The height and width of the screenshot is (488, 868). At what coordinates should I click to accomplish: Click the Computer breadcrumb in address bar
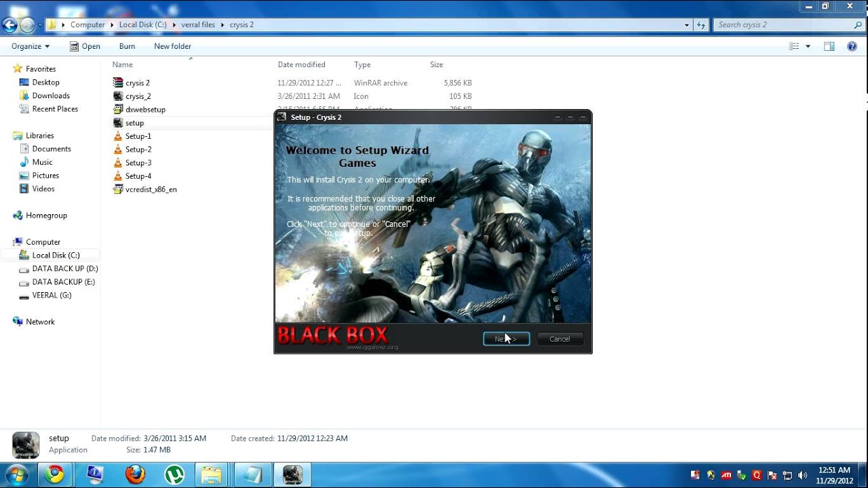point(87,24)
